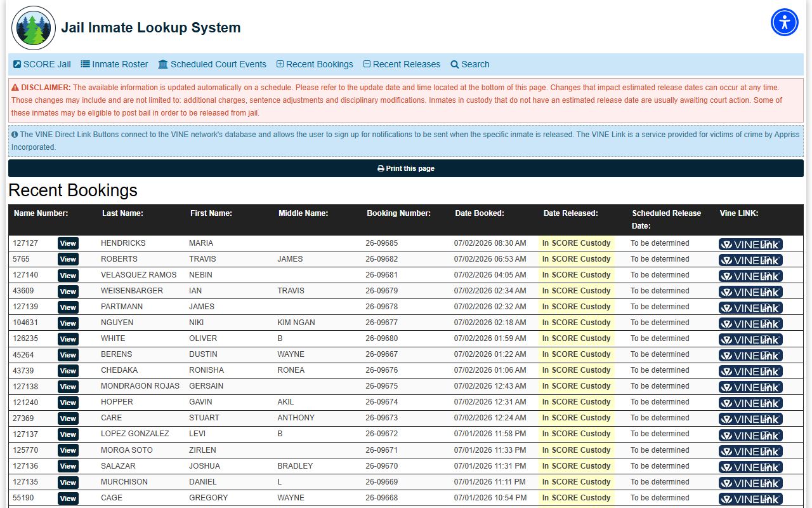The image size is (812, 508).
Task: Select booking number 26-09680
Action: coord(382,338)
